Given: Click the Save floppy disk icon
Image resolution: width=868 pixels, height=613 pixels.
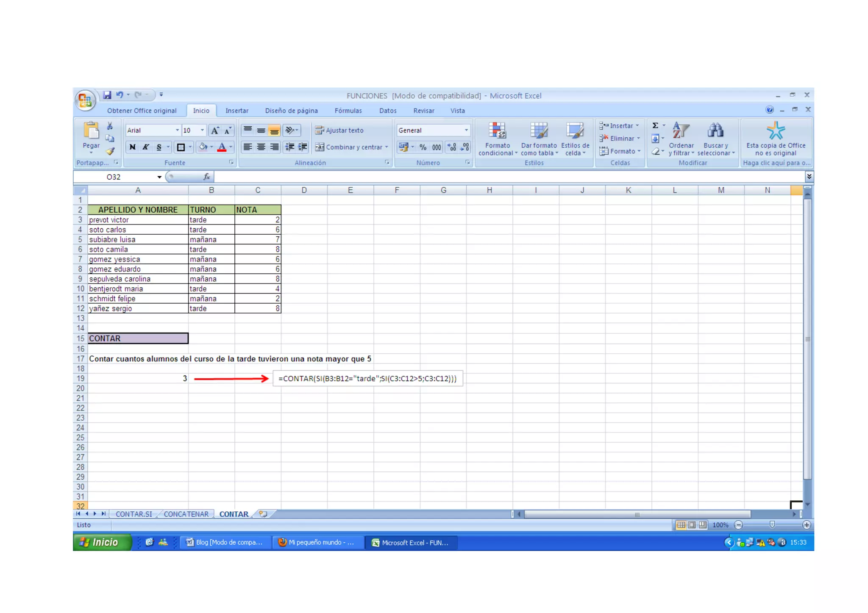Looking at the screenshot, I should pos(107,95).
